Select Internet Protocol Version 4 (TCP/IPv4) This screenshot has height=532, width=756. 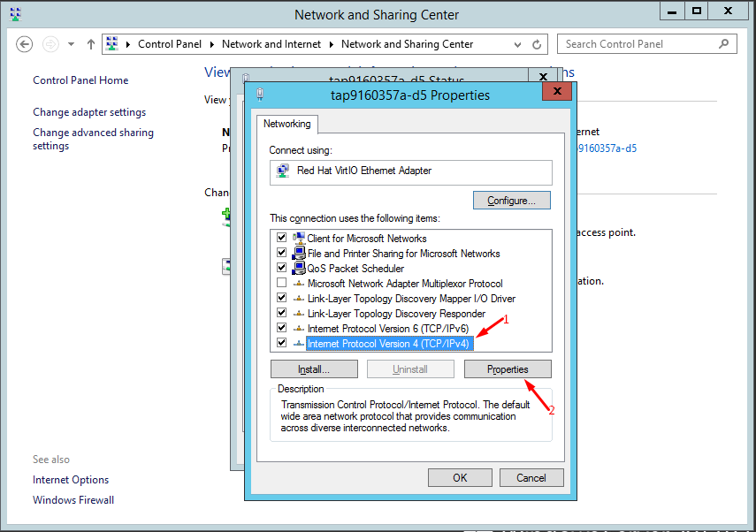tap(390, 344)
